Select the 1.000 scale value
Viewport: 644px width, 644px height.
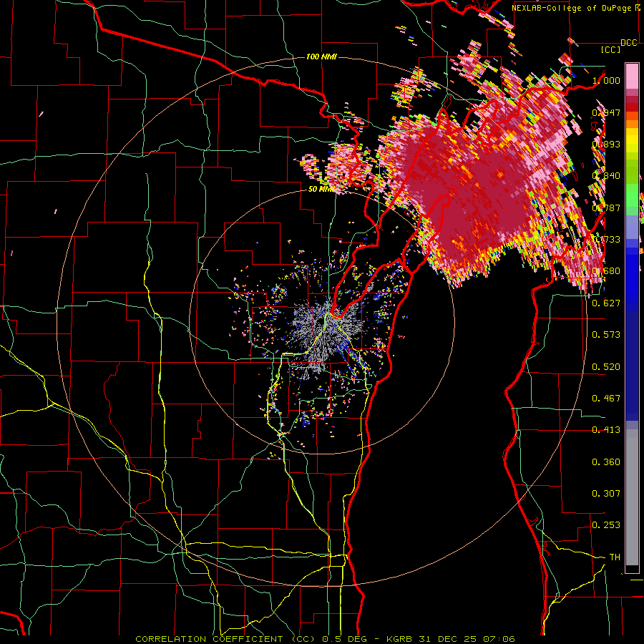click(x=606, y=80)
